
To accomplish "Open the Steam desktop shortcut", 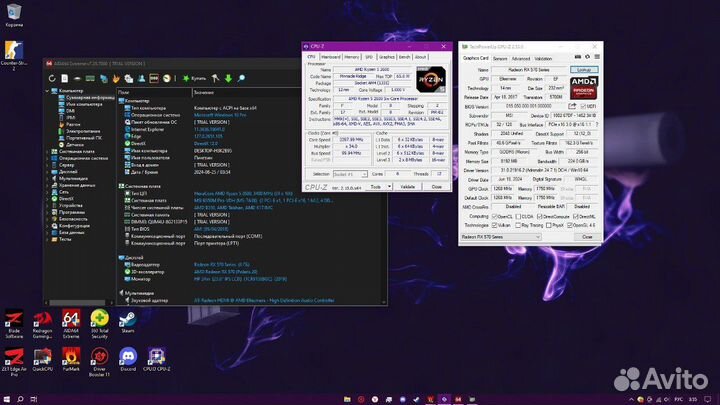I will click(128, 324).
